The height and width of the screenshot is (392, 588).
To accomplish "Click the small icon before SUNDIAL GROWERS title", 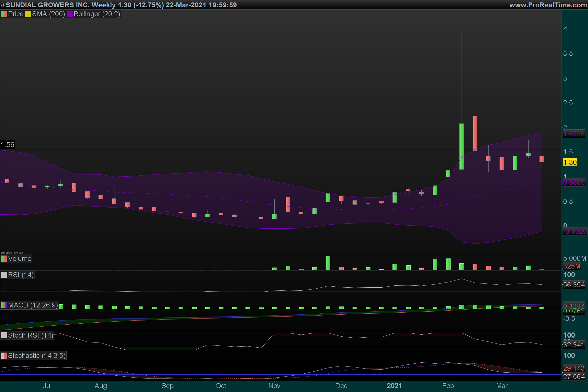I will (x=2, y=5).
